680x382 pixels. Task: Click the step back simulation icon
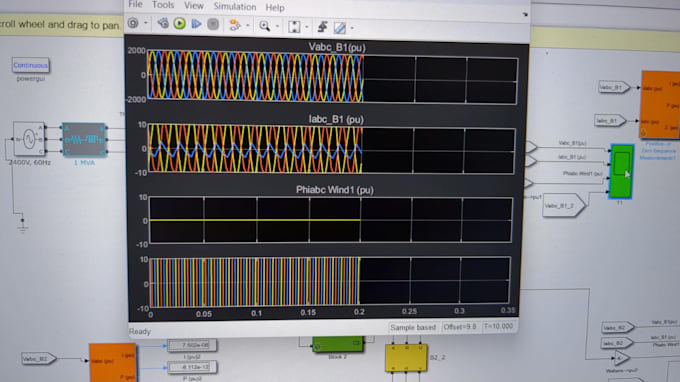(163, 23)
